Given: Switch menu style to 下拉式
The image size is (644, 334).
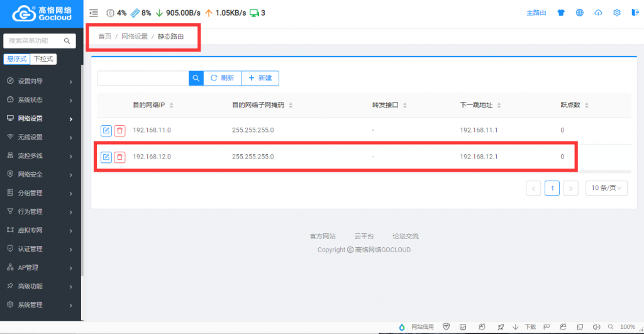Looking at the screenshot, I should [x=43, y=59].
